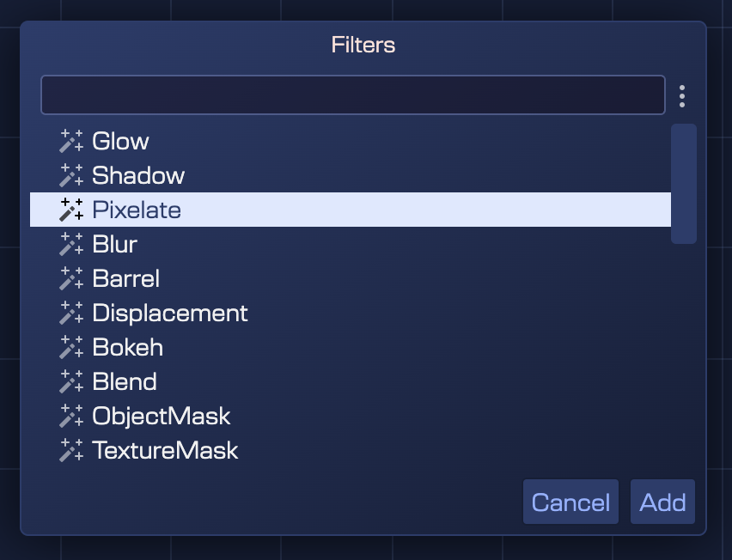Screen dimensions: 732x560
Task: Click the wand icon beside Barrel
Action: pos(70,278)
